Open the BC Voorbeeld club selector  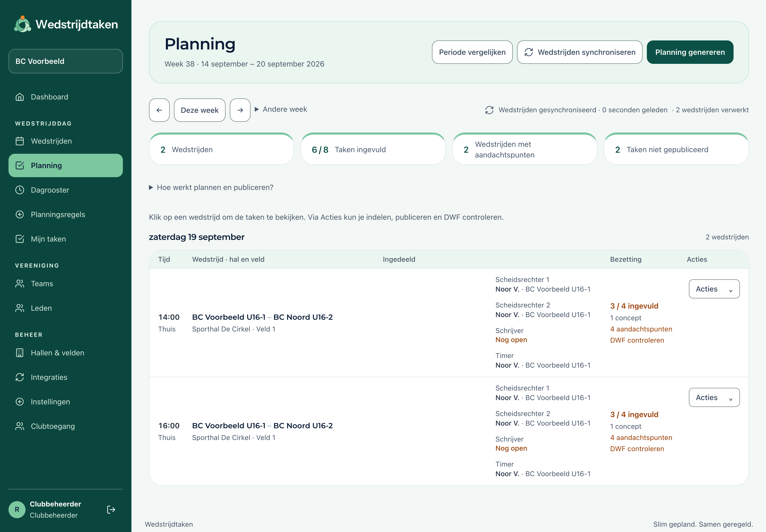tap(66, 61)
